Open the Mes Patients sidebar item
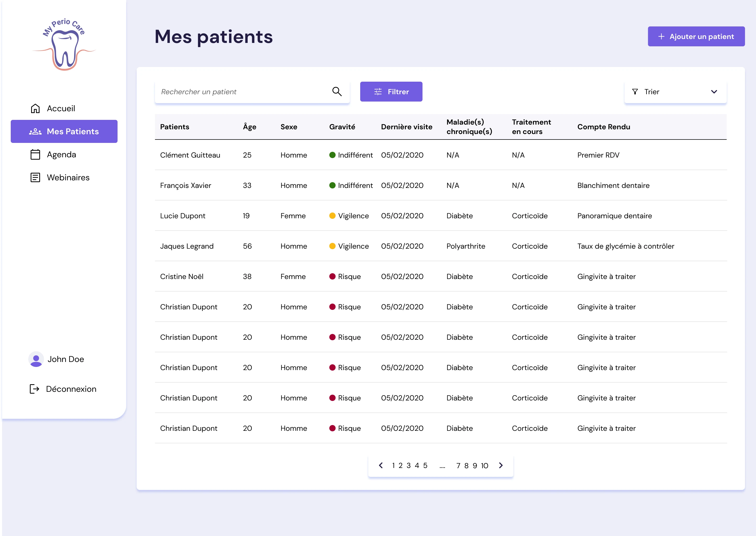 [x=64, y=131]
